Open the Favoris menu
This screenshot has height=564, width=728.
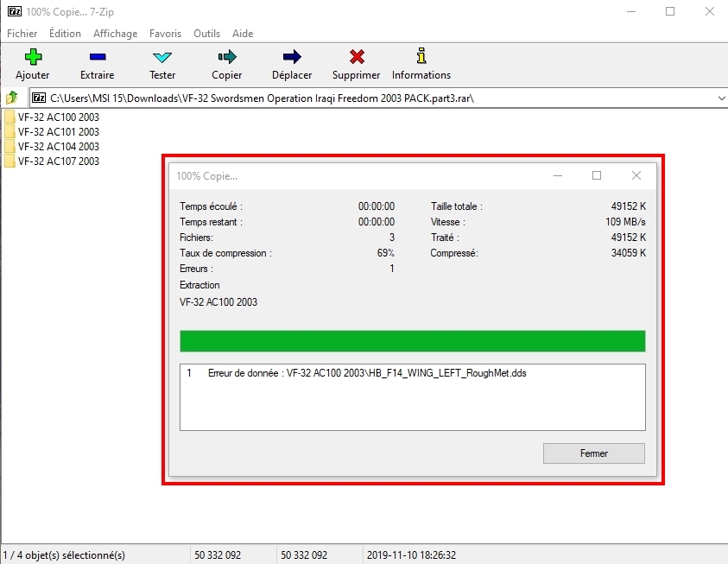165,34
